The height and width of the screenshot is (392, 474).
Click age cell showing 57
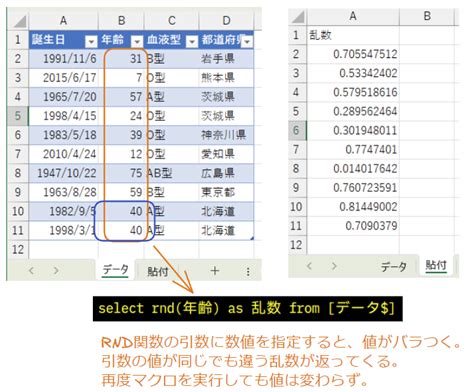(x=121, y=97)
